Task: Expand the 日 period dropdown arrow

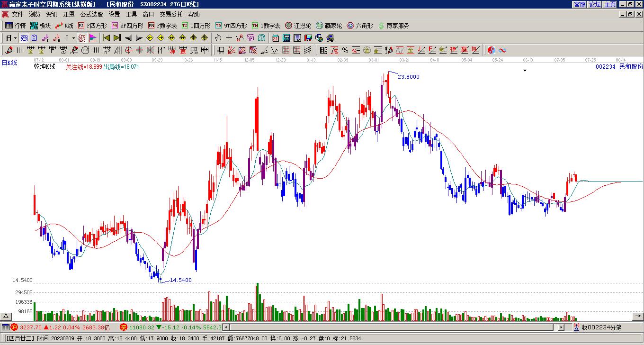Action: pyautogui.click(x=16, y=38)
